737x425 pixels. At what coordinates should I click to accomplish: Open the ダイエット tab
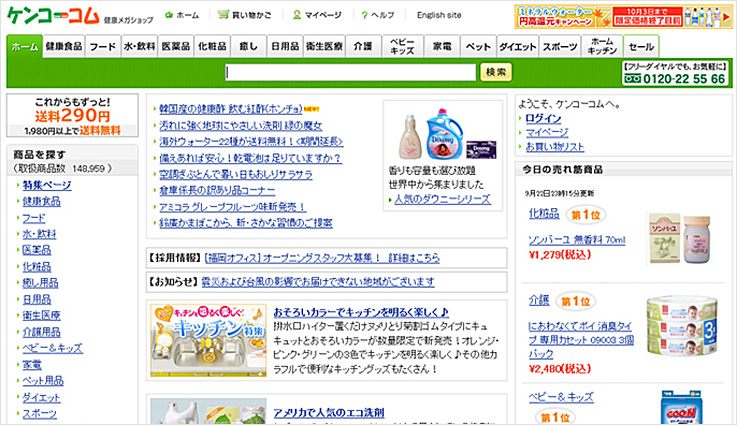pos(517,47)
